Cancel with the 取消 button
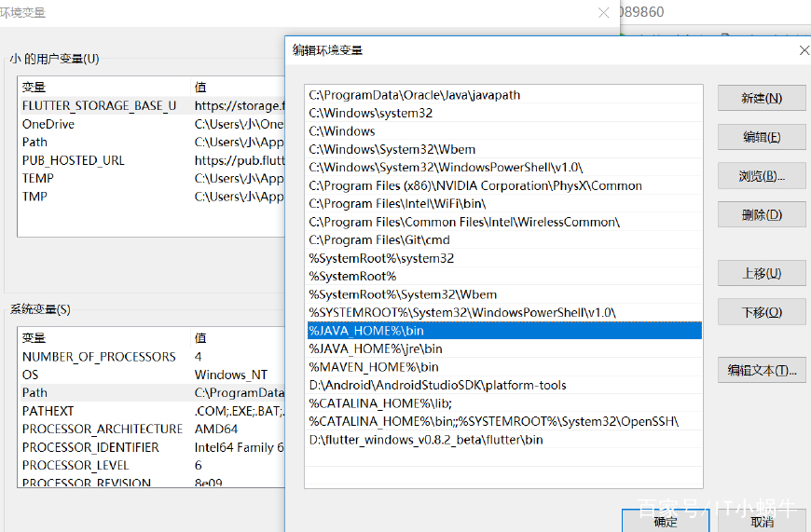This screenshot has height=532, width=811. [762, 521]
